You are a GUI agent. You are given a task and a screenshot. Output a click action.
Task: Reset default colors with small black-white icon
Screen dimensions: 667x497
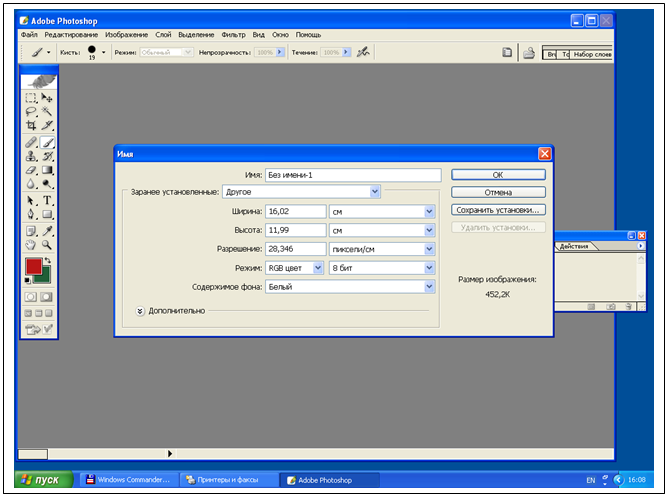[x=28, y=280]
